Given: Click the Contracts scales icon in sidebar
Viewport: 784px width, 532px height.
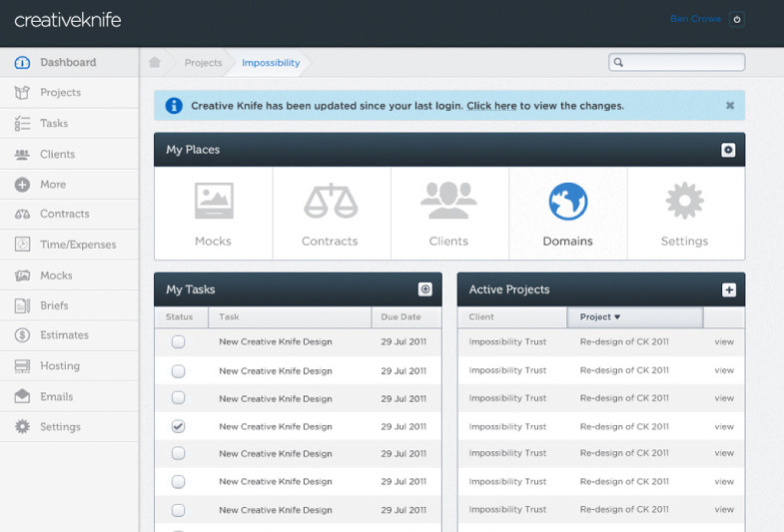Looking at the screenshot, I should coord(22,214).
